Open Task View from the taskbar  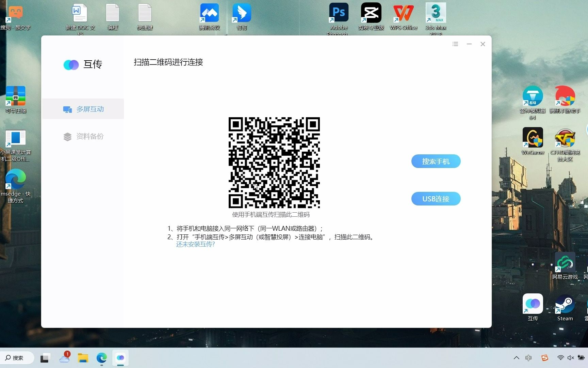(45, 358)
